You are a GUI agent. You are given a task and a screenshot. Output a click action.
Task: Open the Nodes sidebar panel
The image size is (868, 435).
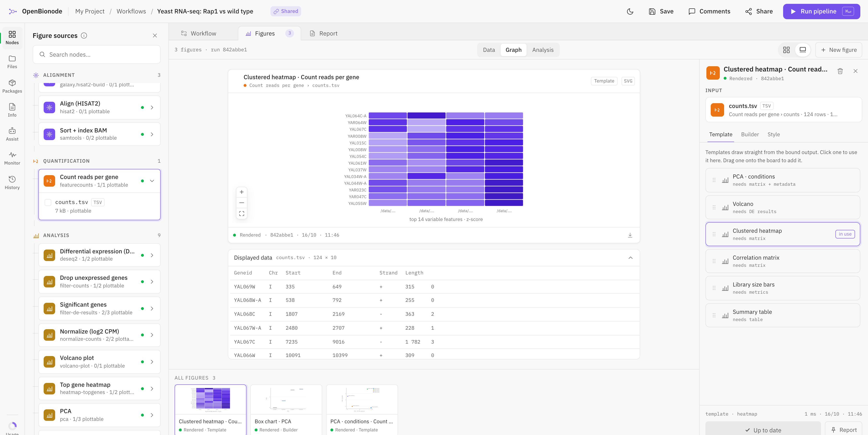12,38
